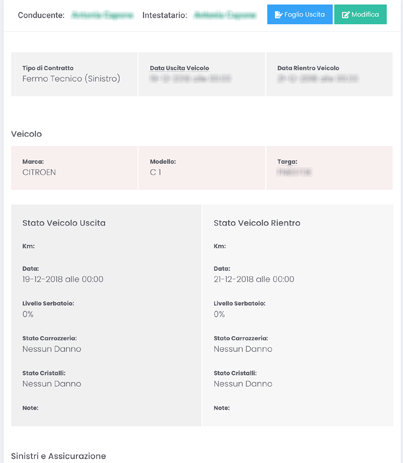The height and width of the screenshot is (463, 403).
Task: Click the Stato Veicolo Rientro heading
Action: coord(257,223)
